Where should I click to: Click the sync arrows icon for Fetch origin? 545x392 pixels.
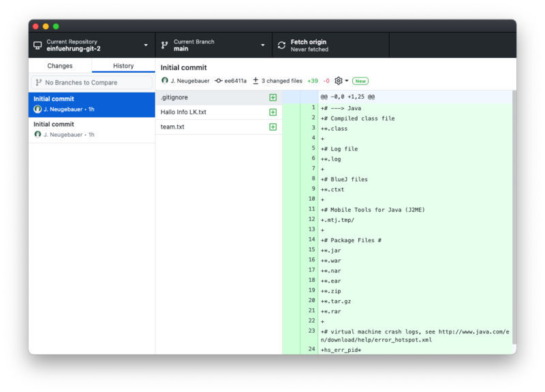tap(281, 45)
